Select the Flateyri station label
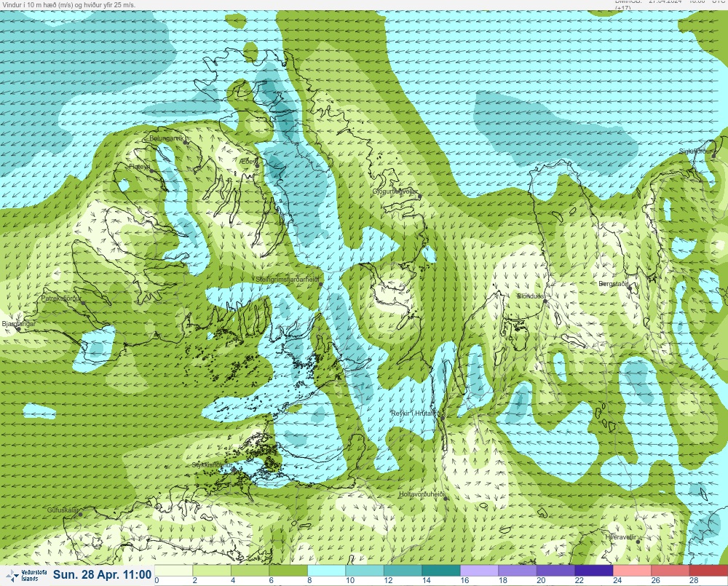 pos(140,166)
